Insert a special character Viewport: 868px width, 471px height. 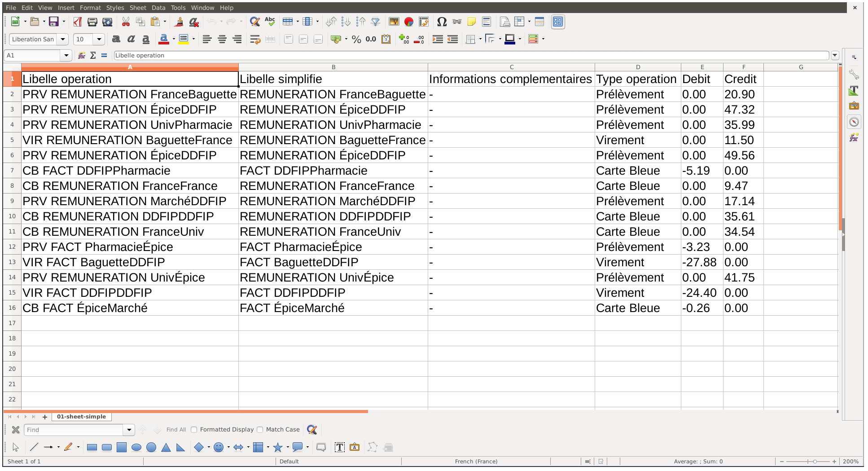[x=442, y=22]
